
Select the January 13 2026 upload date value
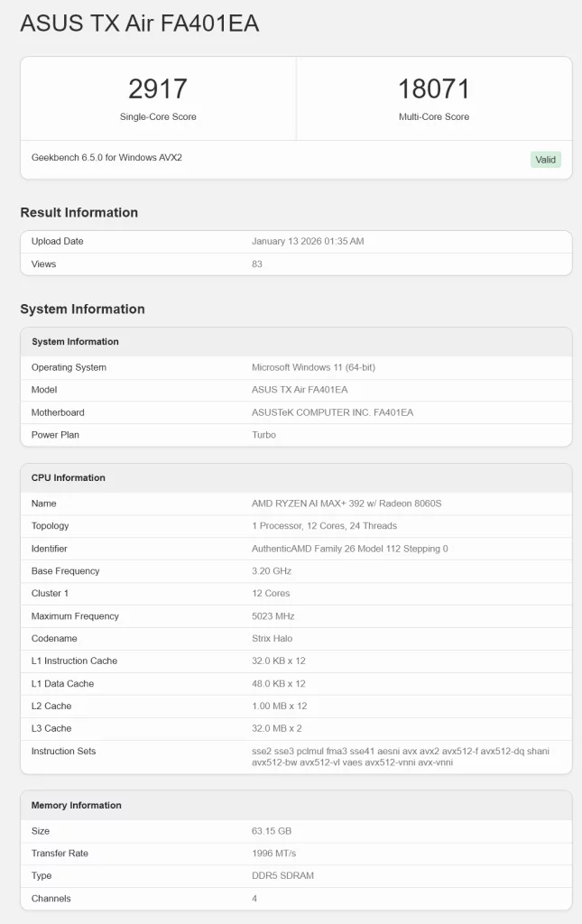[x=308, y=242]
